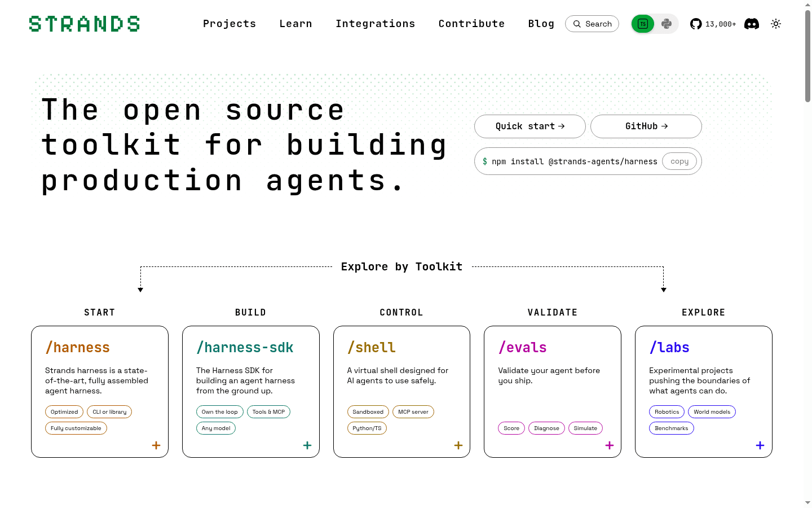Open the /shell toolkit link
Image resolution: width=812 pixels, height=508 pixels.
tap(372, 348)
